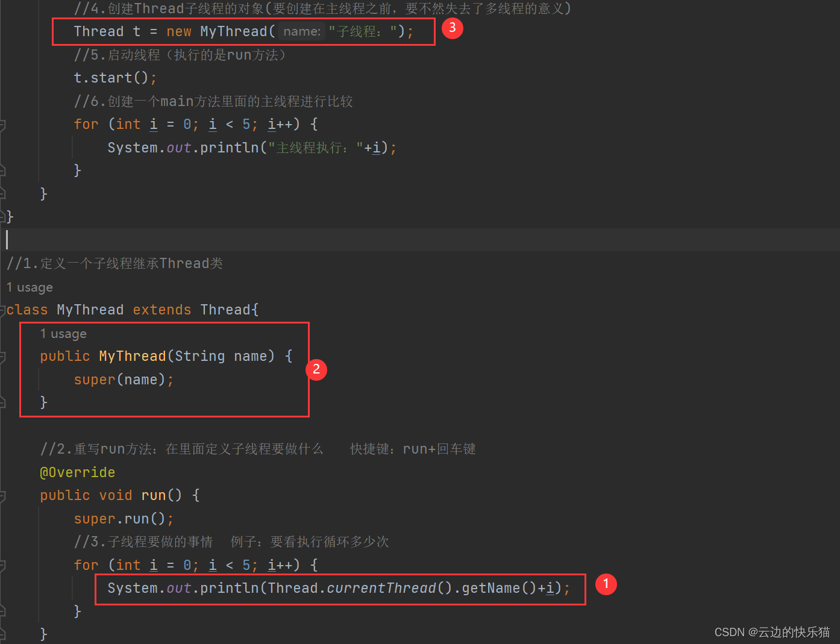Fold the MyThread(String name) constructor block
Image resolution: width=840 pixels, height=644 pixels.
click(2, 357)
